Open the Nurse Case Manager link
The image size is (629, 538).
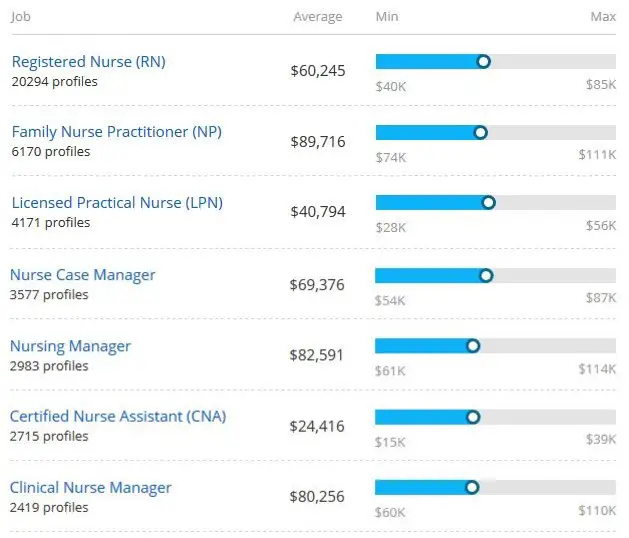[x=83, y=275]
